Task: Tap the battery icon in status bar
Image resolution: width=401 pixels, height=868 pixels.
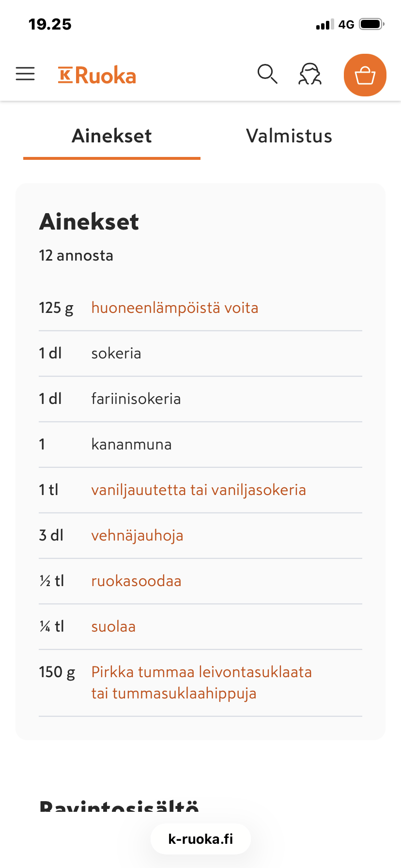Action: tap(372, 24)
